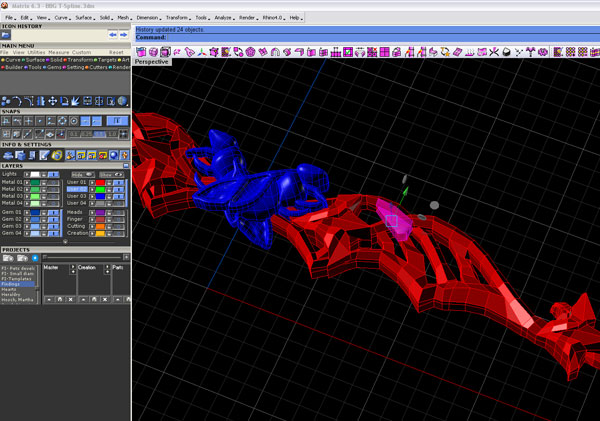Image resolution: width=600 pixels, height=421 pixels.
Task: Click the Y-shaped branch toolbar icon
Action: [x=531, y=52]
